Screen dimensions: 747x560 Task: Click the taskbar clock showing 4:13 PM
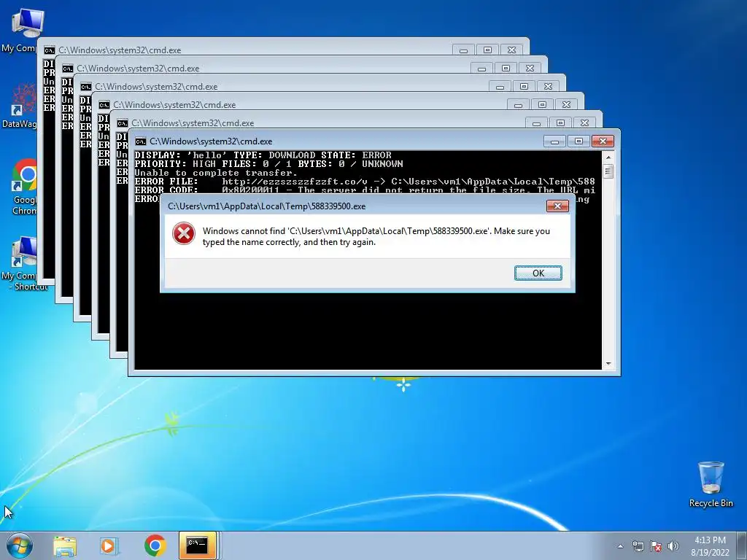tap(710, 546)
